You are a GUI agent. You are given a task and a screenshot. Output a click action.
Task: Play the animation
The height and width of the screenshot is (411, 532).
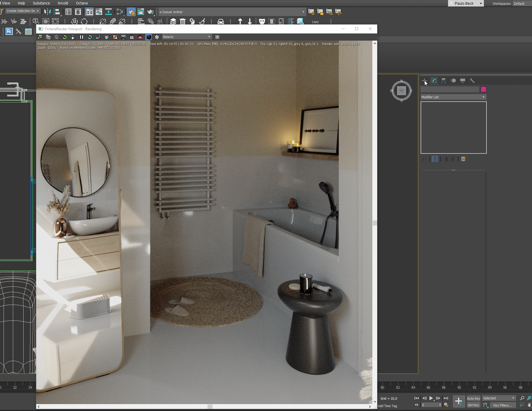(x=431, y=398)
